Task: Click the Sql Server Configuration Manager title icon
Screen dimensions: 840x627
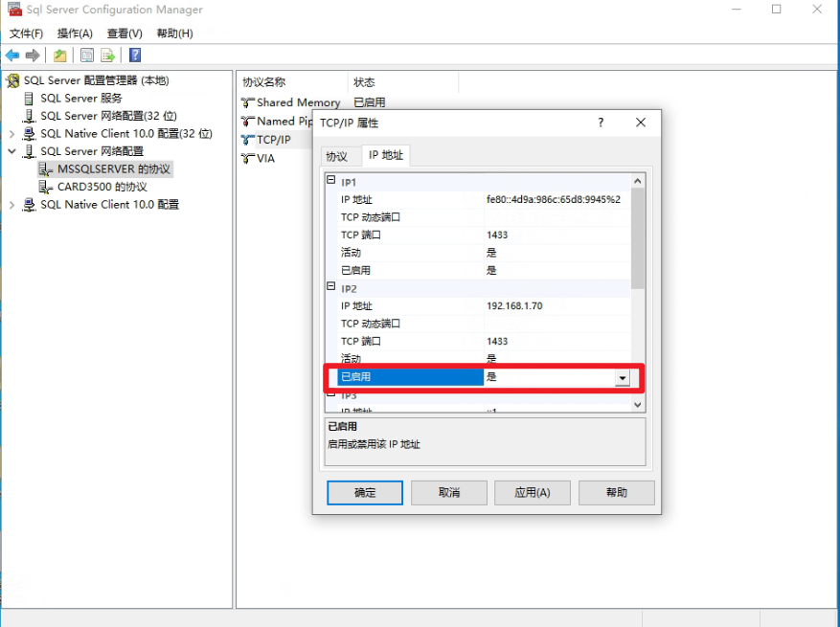Action: click(x=14, y=10)
